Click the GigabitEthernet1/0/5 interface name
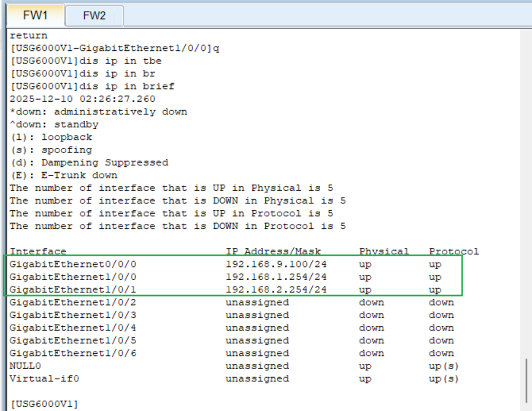Screen dimensions: 532x411 click(73, 341)
